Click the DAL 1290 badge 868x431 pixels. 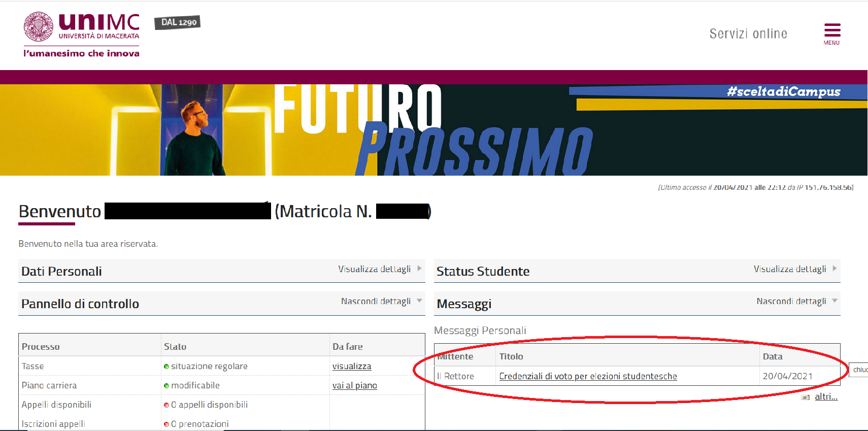(178, 22)
